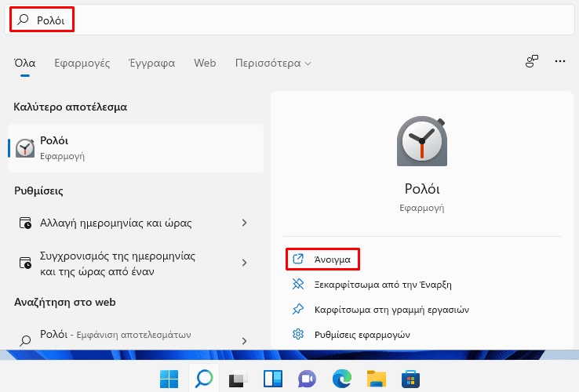The width and height of the screenshot is (579, 392).
Task: Expand the Περισσότερα dropdown
Action: point(273,64)
